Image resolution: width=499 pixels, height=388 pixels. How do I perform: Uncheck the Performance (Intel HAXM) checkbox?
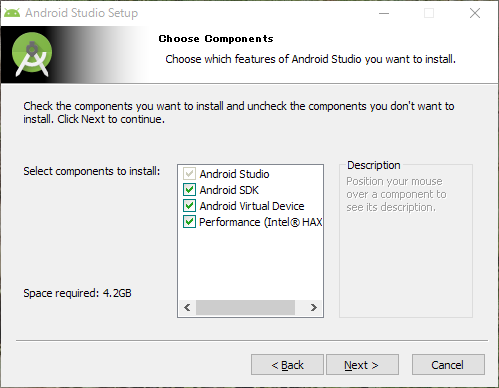[189, 222]
